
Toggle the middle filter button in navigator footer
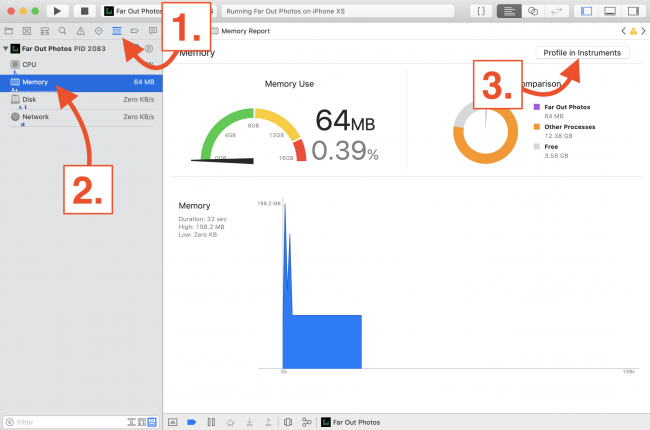[142, 422]
